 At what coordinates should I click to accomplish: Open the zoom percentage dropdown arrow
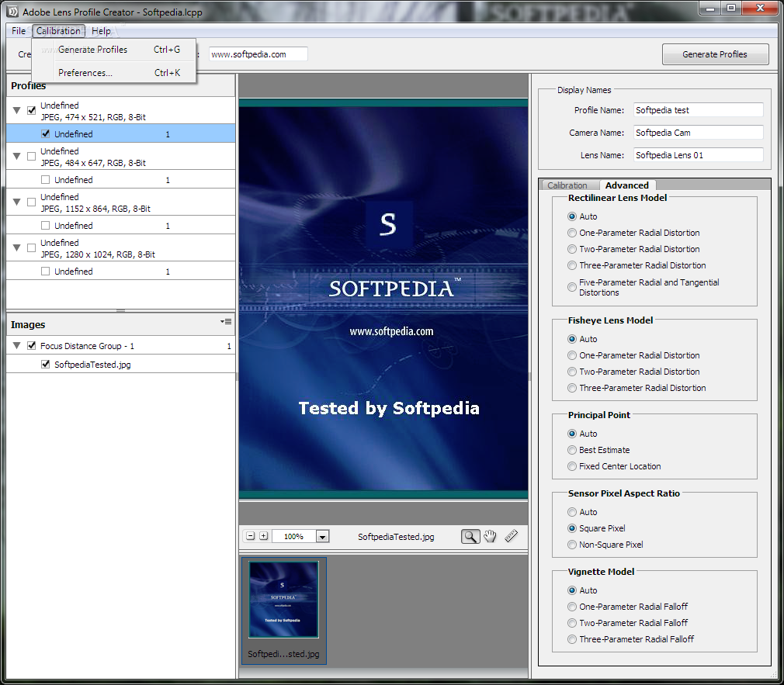322,537
